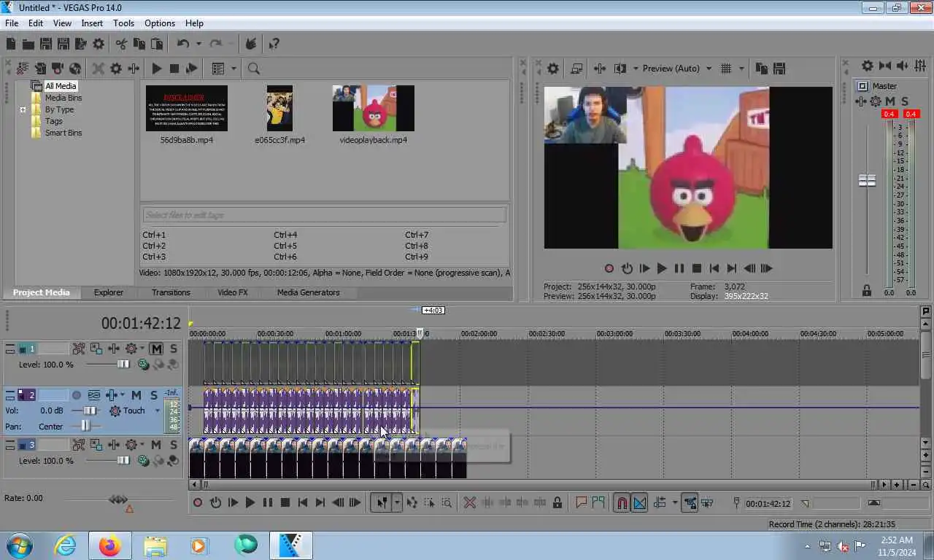Toggle the Master fader lock icon
This screenshot has width=934, height=560.
[866, 290]
